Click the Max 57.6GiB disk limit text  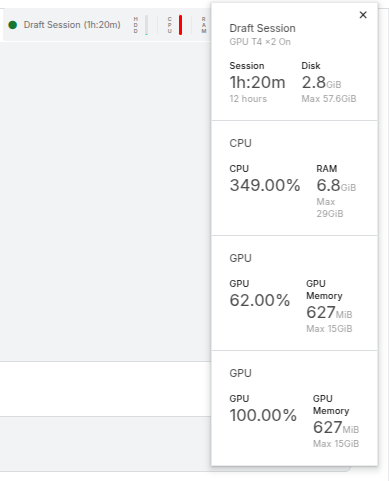tap(329, 99)
